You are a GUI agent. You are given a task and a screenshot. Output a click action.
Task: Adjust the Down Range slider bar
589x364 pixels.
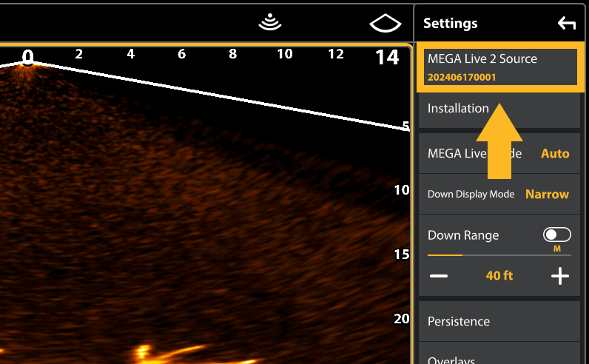coord(499,255)
